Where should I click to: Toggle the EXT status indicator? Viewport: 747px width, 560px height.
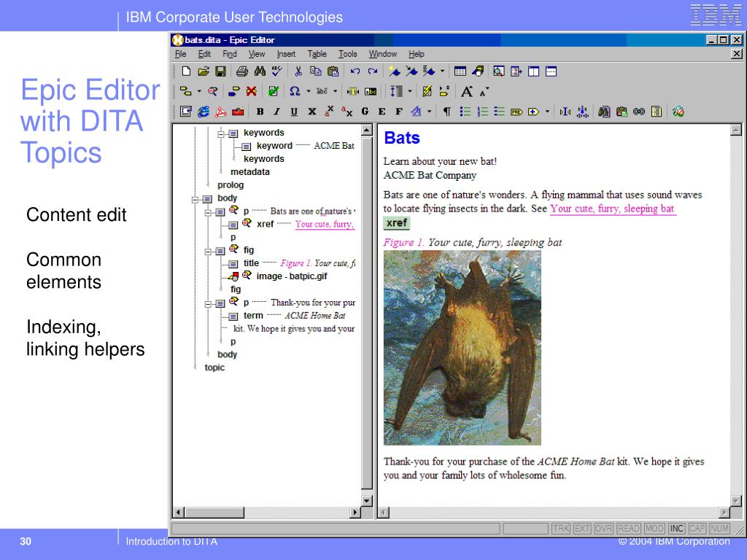(x=582, y=529)
